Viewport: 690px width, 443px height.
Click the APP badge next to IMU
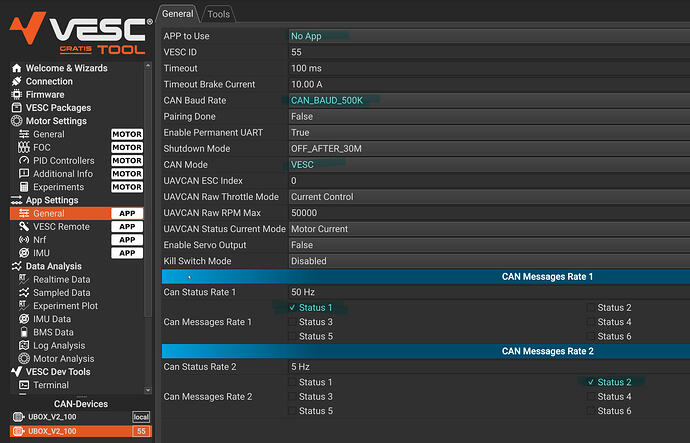point(127,253)
